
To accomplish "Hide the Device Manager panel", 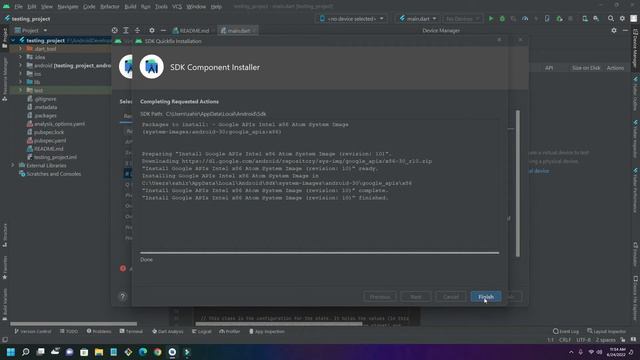I will [x=625, y=31].
